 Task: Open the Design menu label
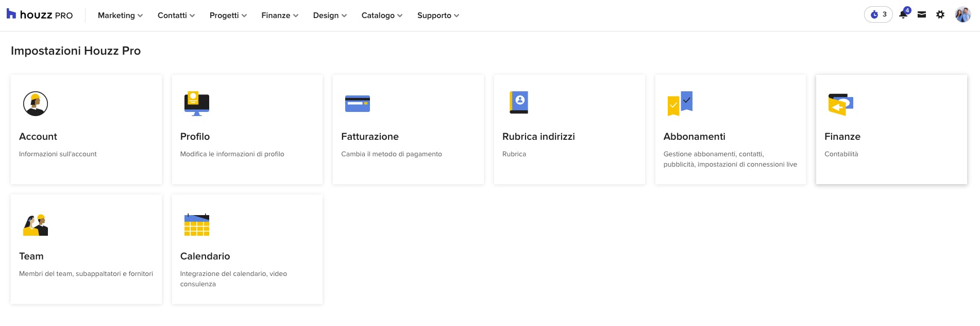[x=326, y=15]
